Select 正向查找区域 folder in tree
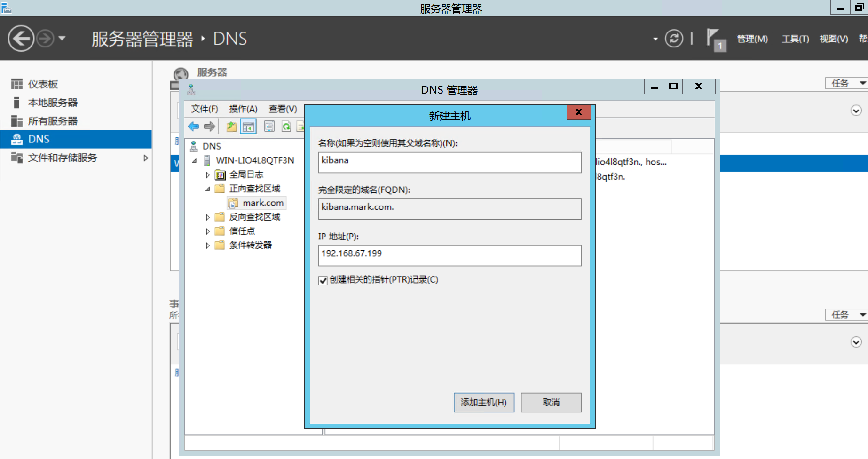The height and width of the screenshot is (459, 868). point(254,189)
